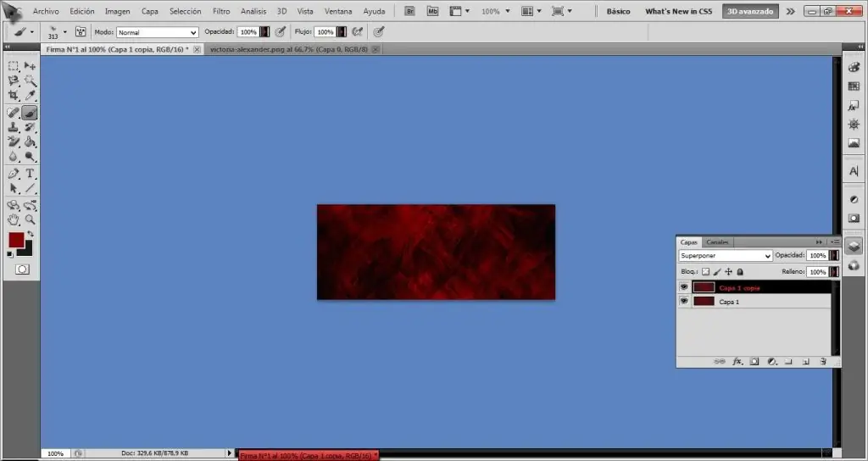Select the Magic Wand tool
Screen dimensions: 868x461
[30, 81]
